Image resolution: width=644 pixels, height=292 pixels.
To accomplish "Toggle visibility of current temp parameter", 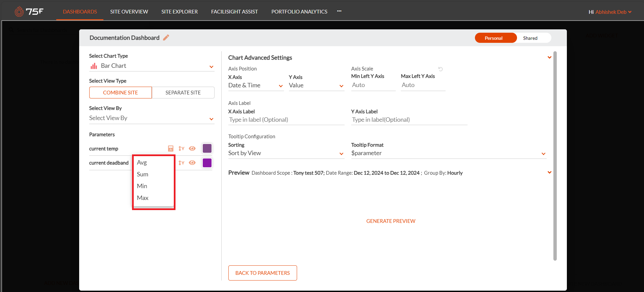I will click(192, 148).
